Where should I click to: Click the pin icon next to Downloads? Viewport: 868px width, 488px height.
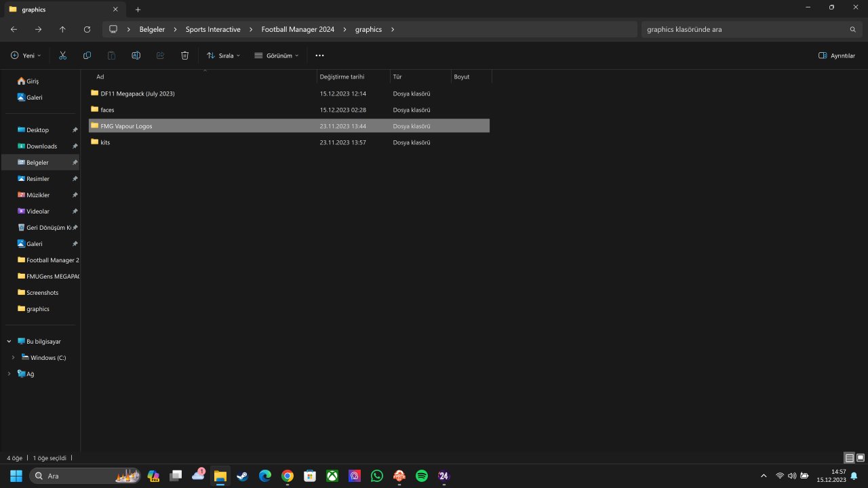coord(75,146)
